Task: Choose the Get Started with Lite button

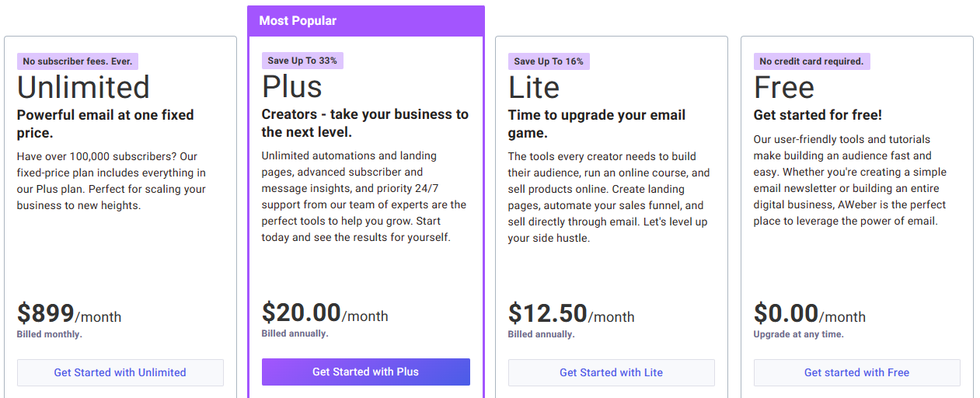Action: pyautogui.click(x=611, y=372)
